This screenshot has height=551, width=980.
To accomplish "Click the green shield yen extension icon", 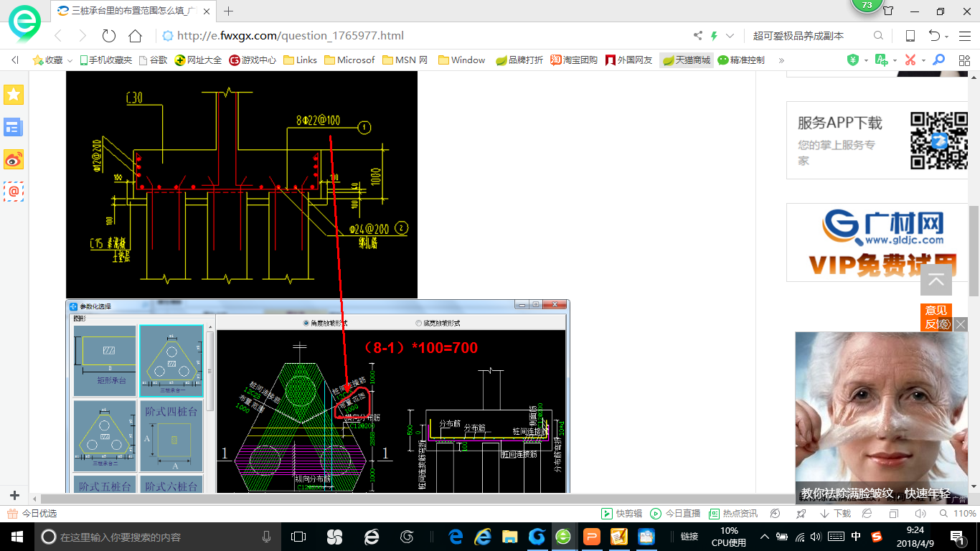I will click(853, 60).
